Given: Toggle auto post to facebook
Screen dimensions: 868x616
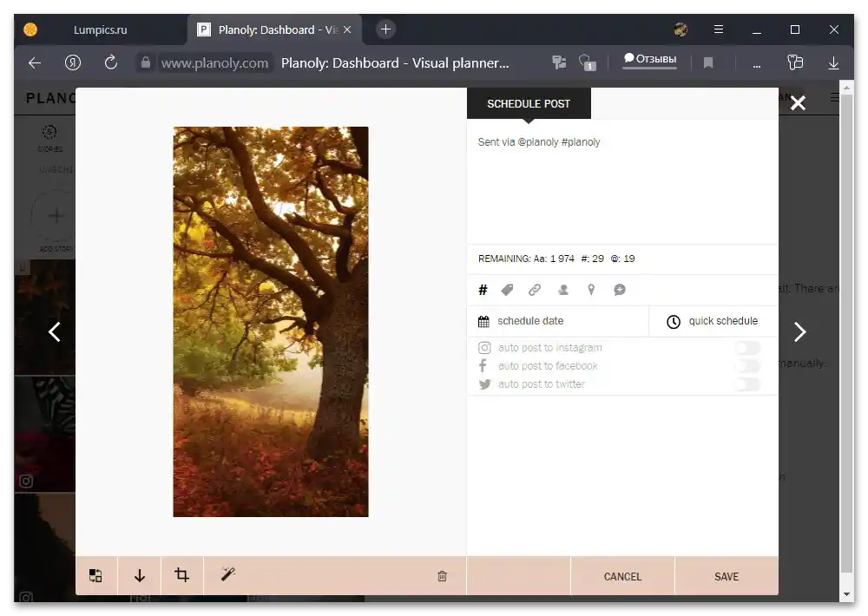Looking at the screenshot, I should point(747,366).
